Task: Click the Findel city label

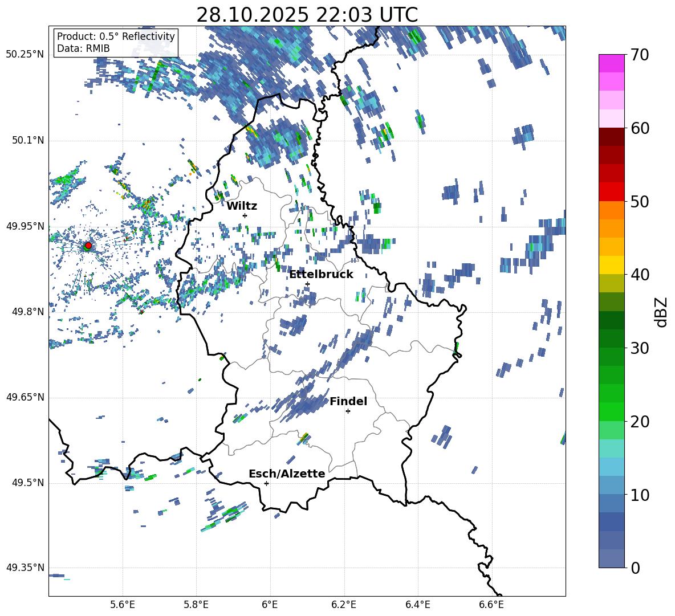Action: click(348, 401)
